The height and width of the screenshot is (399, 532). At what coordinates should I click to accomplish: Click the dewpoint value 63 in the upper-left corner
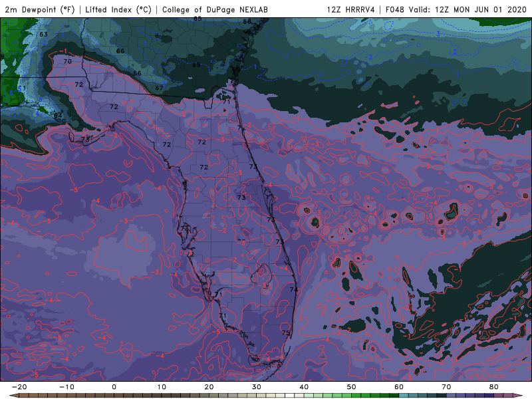[x=43, y=35]
